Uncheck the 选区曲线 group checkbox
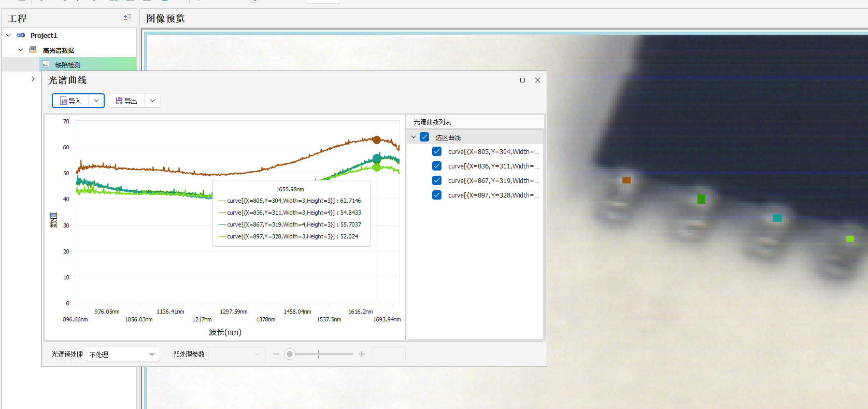 click(x=424, y=137)
